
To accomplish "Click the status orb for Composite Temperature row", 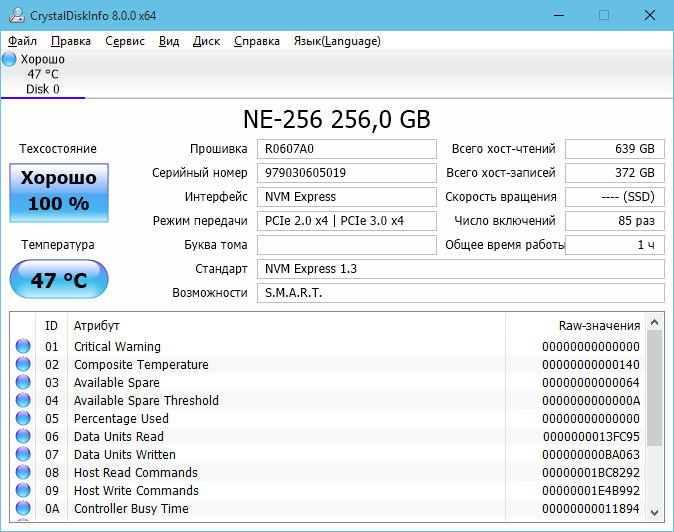I will (x=23, y=364).
